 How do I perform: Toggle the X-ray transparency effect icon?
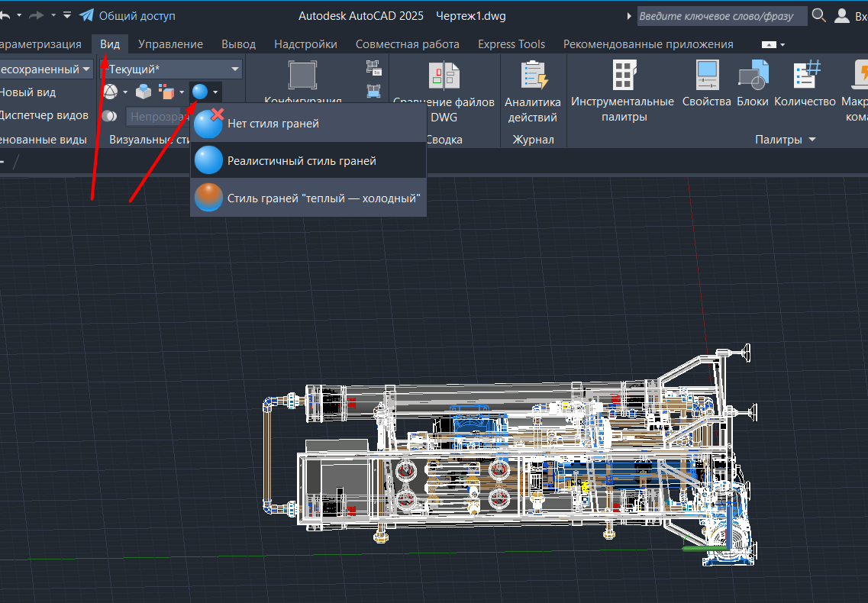coord(110,116)
